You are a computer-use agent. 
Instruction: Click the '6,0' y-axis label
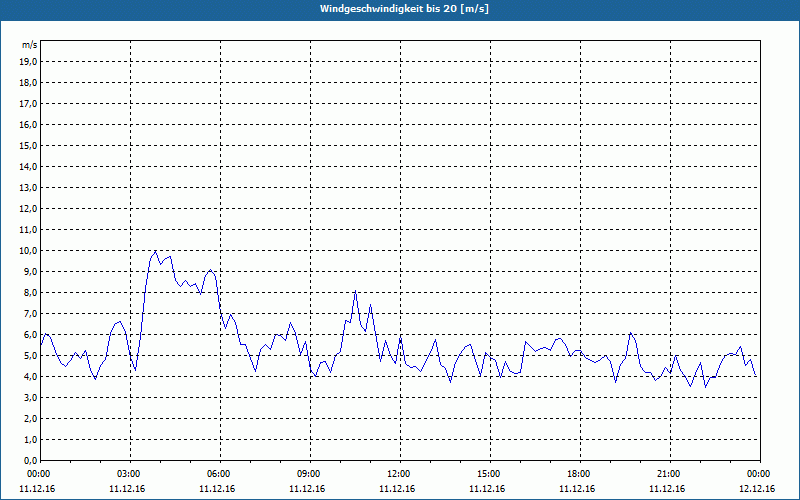30,335
